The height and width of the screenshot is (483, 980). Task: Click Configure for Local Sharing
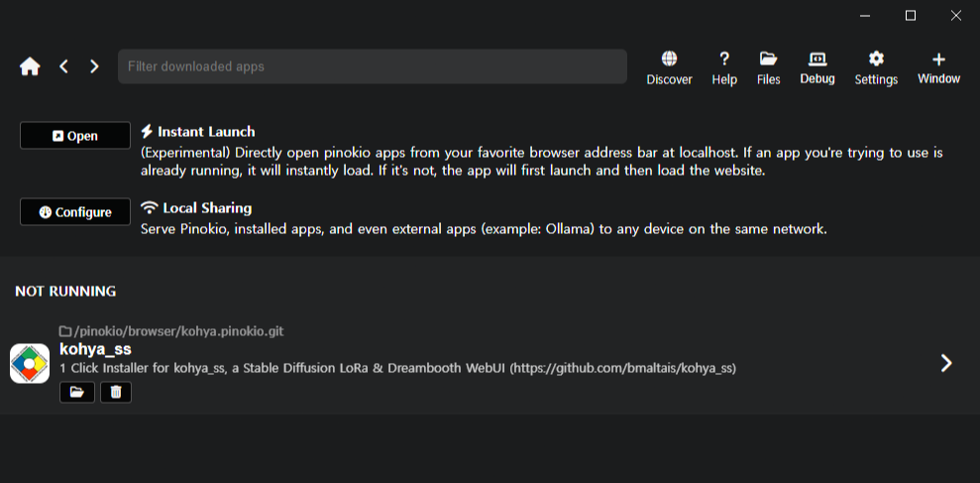click(x=75, y=212)
